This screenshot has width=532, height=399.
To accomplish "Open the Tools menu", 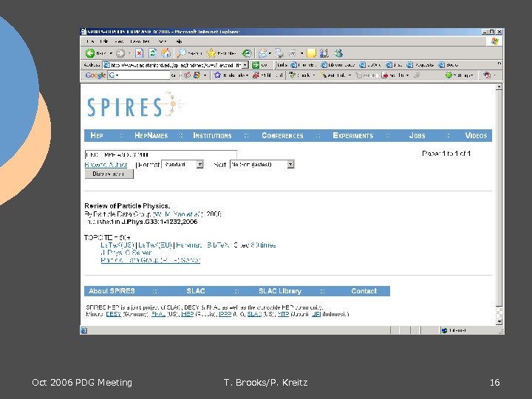I will 163,41.
